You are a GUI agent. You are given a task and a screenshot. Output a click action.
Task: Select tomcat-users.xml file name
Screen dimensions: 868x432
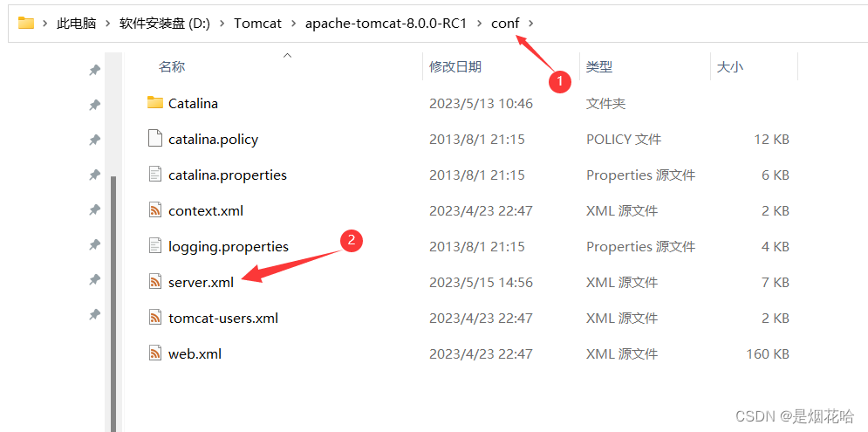point(223,318)
